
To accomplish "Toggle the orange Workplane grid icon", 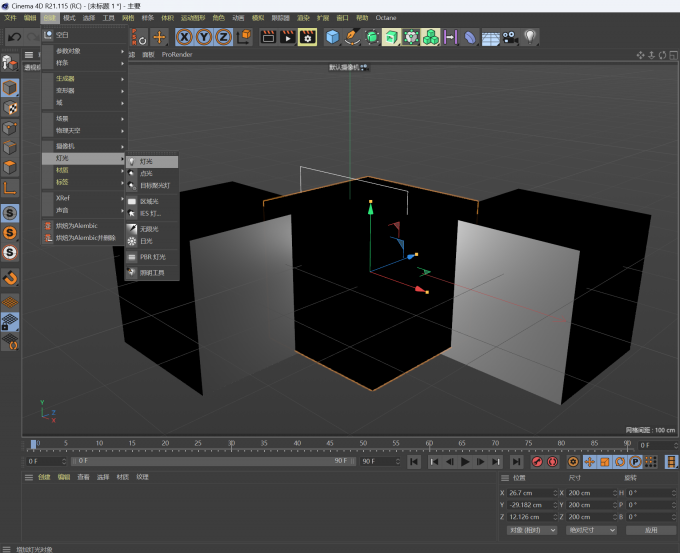I will [x=10, y=302].
